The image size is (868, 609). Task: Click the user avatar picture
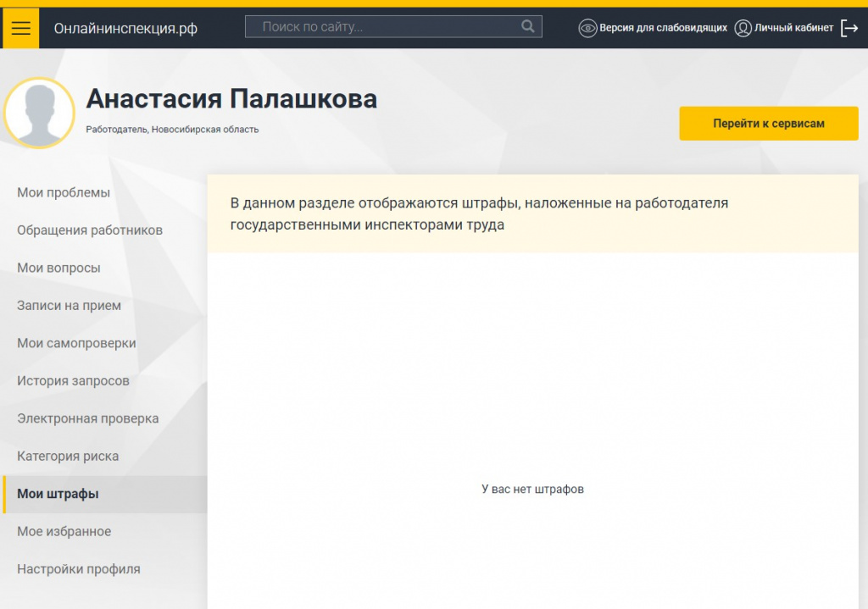[x=39, y=113]
